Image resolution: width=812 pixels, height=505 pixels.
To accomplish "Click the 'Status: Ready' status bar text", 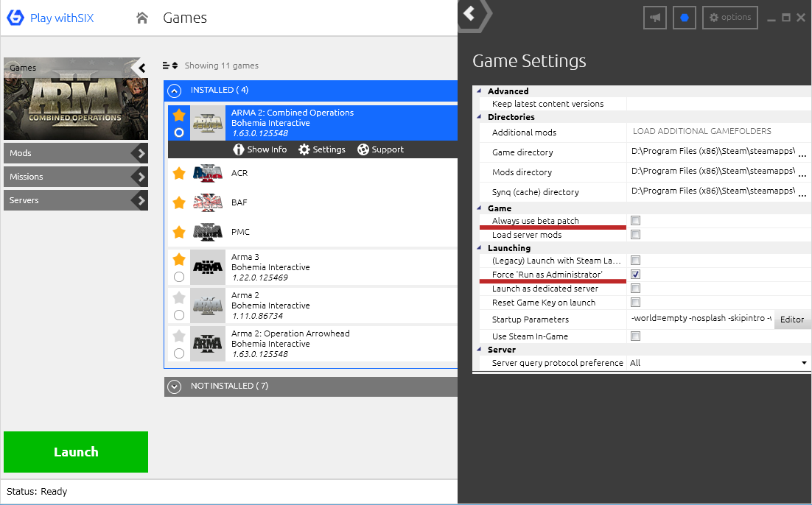I will coord(37,492).
